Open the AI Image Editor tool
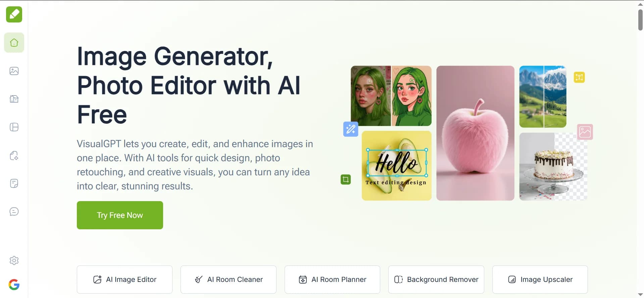644x298 pixels. point(125,280)
